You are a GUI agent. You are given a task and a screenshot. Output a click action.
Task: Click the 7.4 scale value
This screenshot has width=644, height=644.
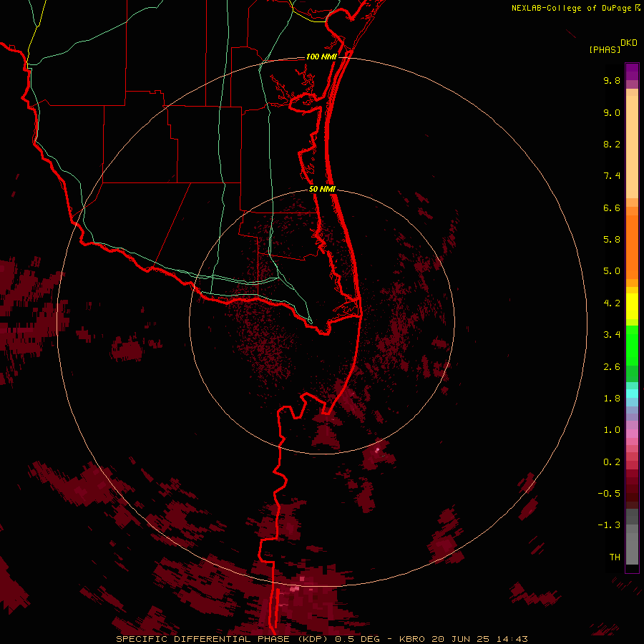pyautogui.click(x=612, y=176)
